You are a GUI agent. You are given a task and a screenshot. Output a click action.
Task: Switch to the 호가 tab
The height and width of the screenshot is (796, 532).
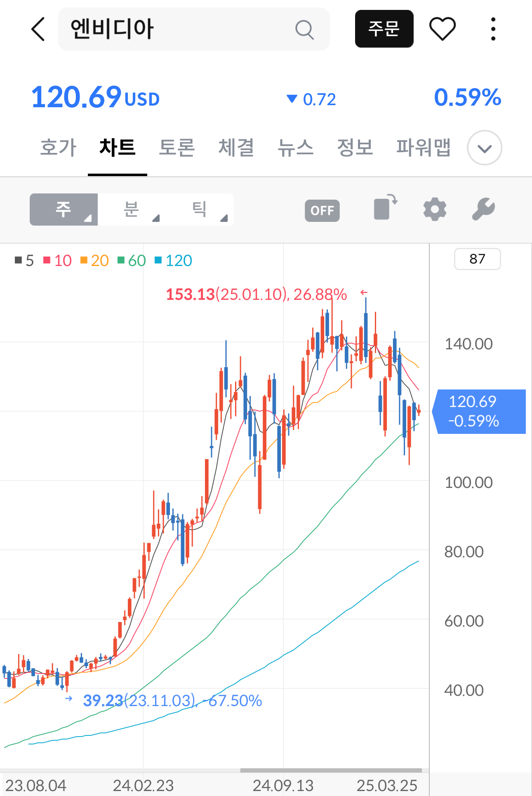(58, 148)
